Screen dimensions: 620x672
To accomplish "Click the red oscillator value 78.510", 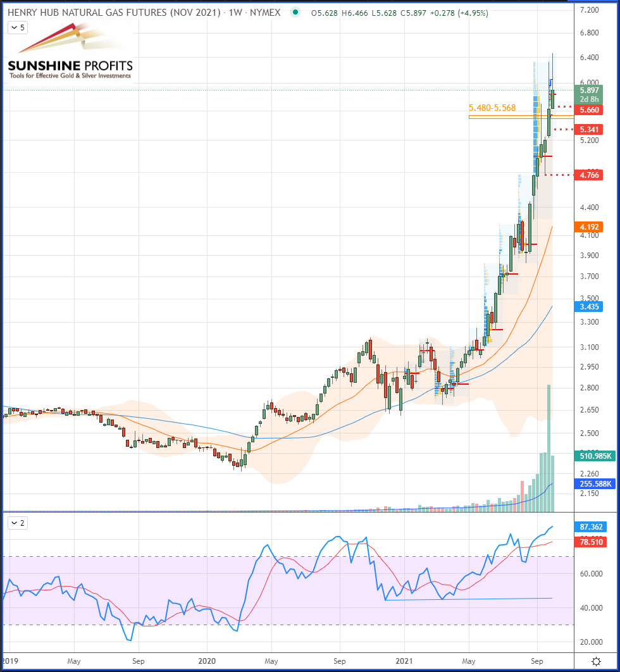I will pyautogui.click(x=590, y=542).
